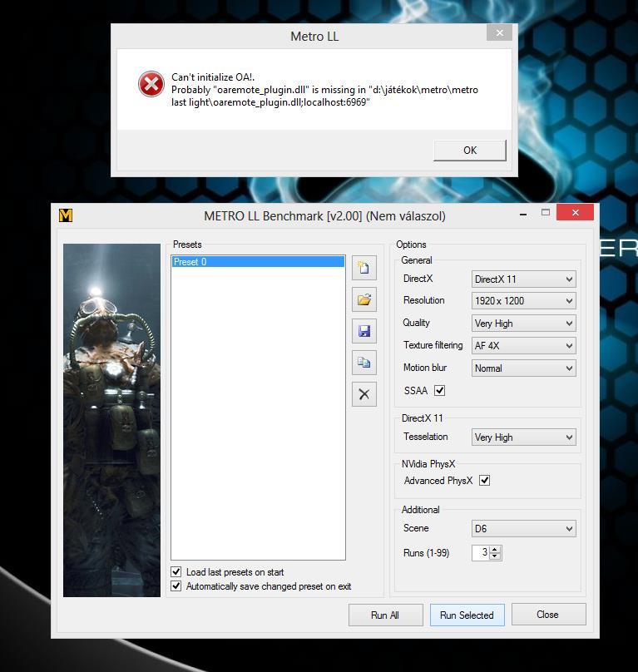Maximize the METRO LL Benchmark window

546,212
